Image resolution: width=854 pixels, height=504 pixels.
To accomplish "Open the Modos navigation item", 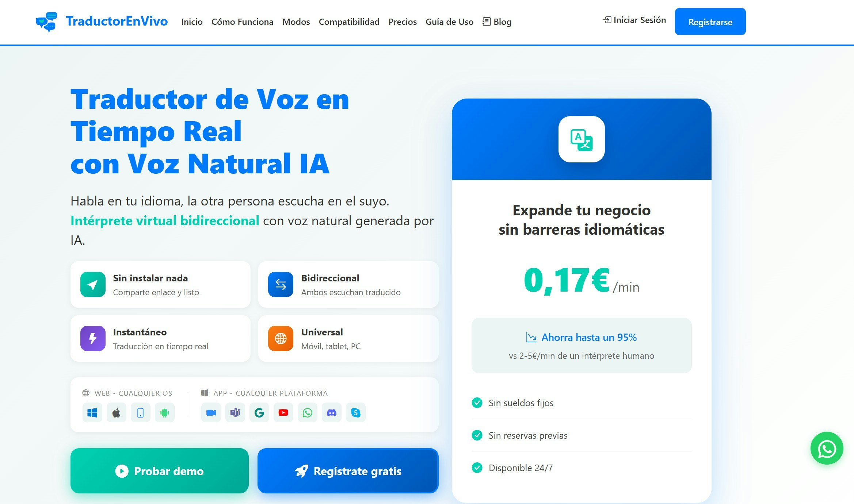I will 296,22.
